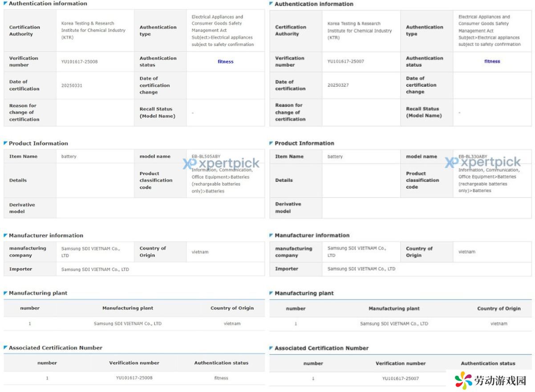Screen dimensions: 535x392
Task: Click the Samsung SDI VIETNAM row in the right Manufacturing plant table
Action: tap(401, 324)
